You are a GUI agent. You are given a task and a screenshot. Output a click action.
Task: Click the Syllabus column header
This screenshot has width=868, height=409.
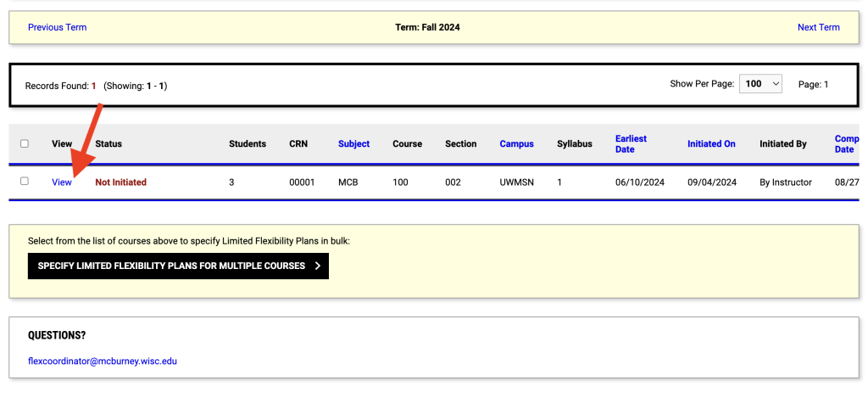coord(575,143)
